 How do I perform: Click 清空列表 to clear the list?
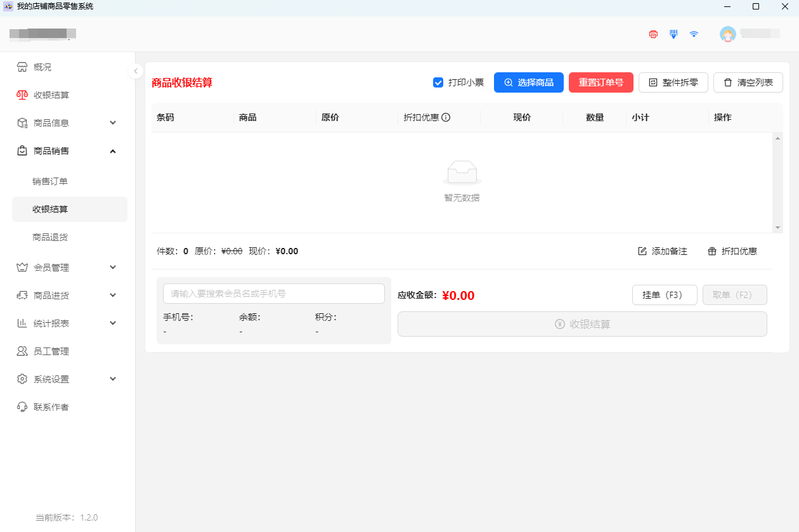748,82
